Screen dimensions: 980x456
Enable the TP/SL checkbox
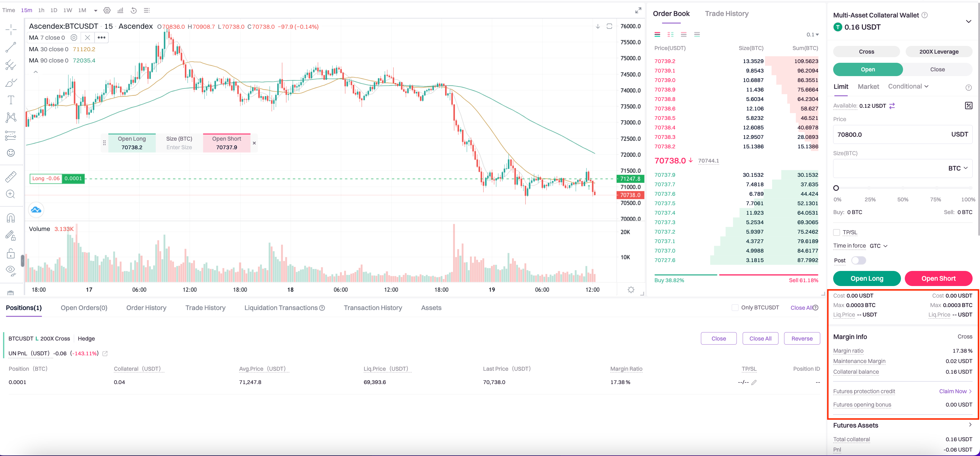point(837,232)
